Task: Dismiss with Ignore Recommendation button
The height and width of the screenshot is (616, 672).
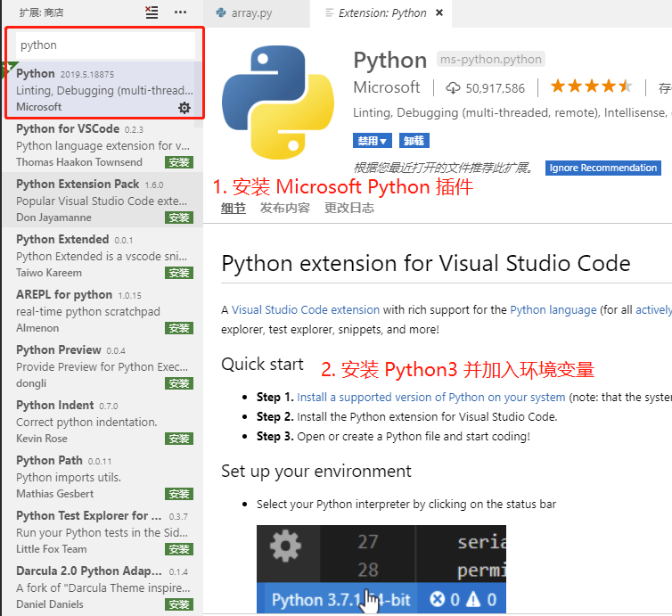Action: pos(602,168)
